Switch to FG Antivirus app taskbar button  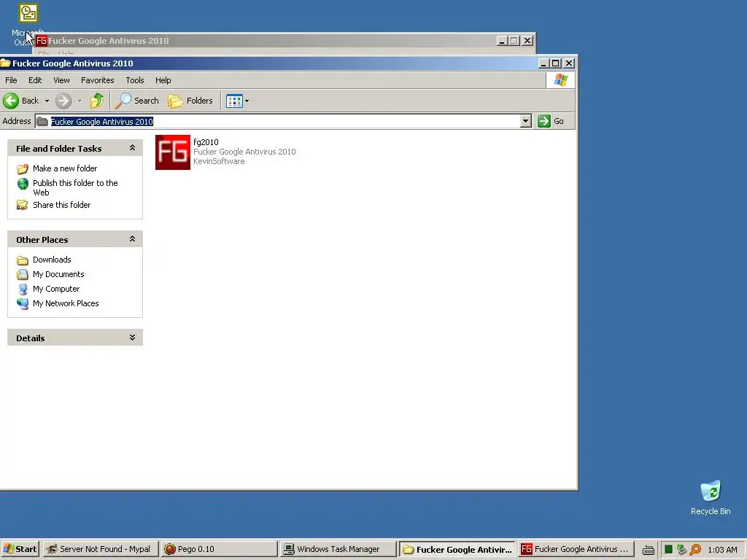coord(576,549)
